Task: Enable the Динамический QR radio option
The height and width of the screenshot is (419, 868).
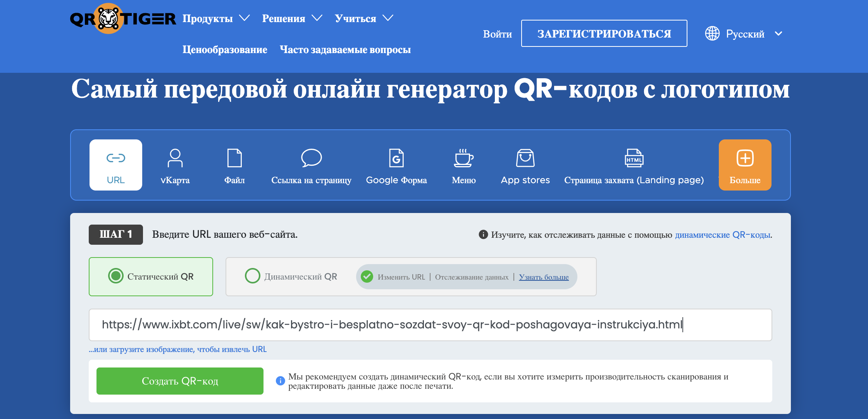Action: [x=253, y=276]
